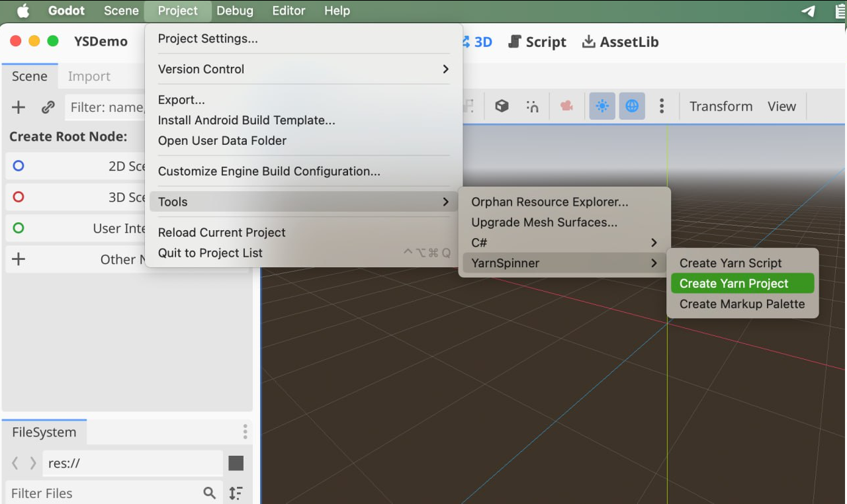Open the Transform dropdown menu

pyautogui.click(x=721, y=106)
